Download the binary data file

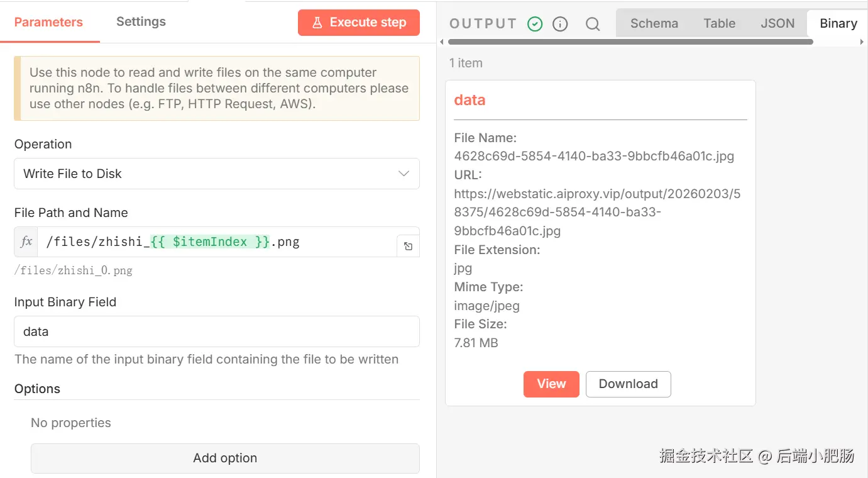click(628, 384)
